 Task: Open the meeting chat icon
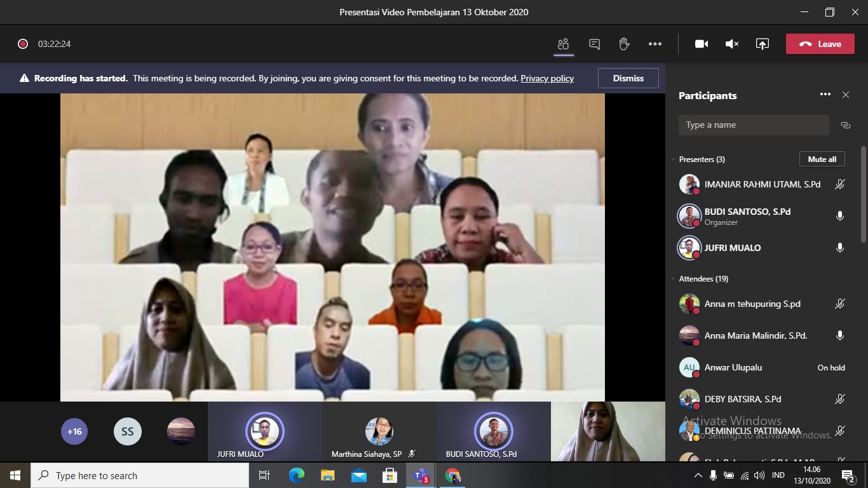(x=595, y=44)
